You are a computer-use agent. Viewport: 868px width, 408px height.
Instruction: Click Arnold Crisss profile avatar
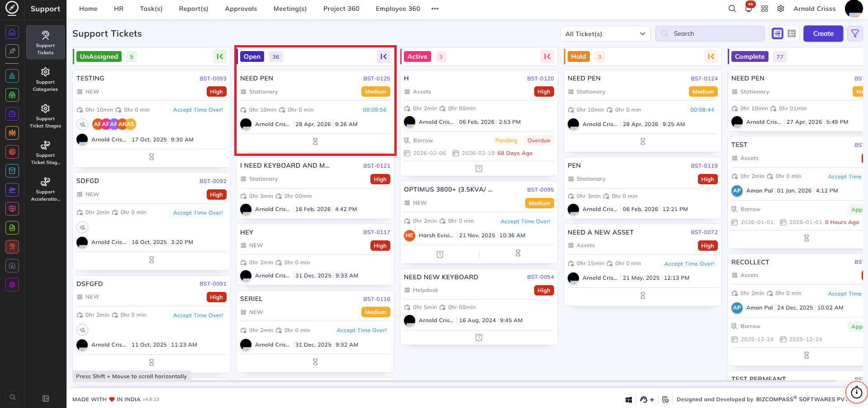click(x=854, y=9)
